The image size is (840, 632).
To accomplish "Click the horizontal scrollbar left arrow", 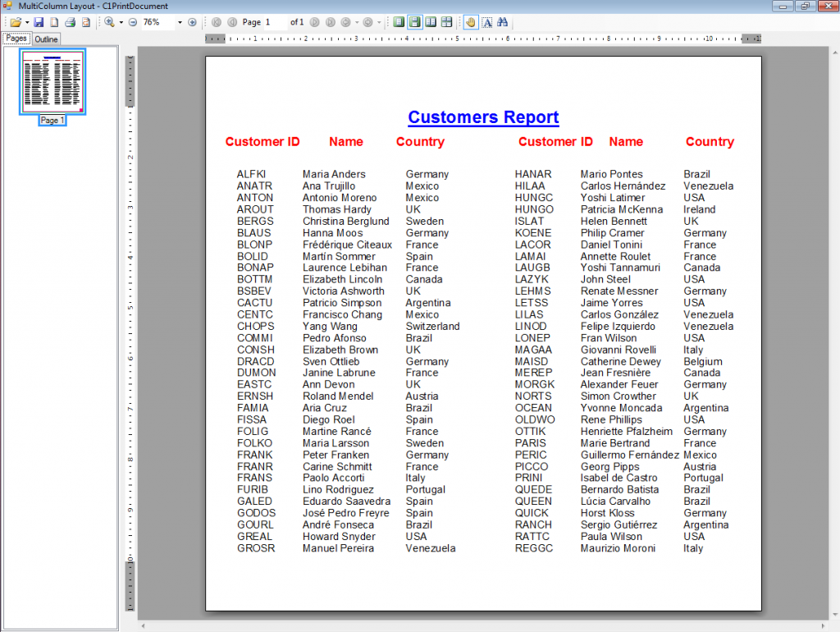I will (x=143, y=626).
